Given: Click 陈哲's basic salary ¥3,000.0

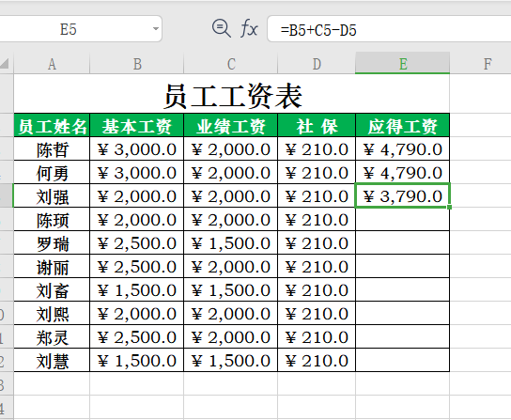Looking at the screenshot, I should click(x=137, y=148).
